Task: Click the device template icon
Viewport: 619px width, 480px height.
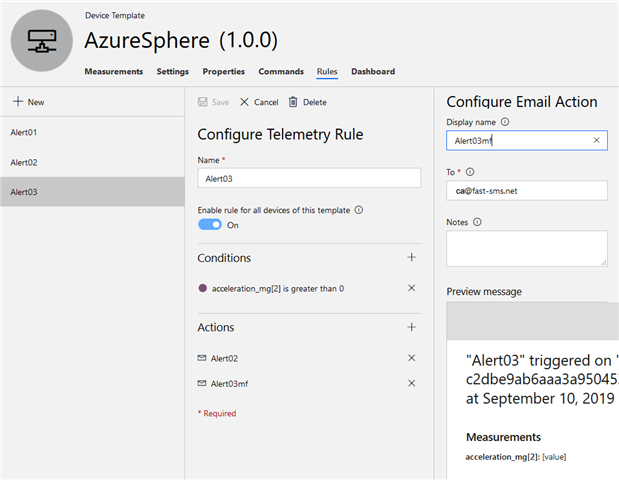Action: 41,41
